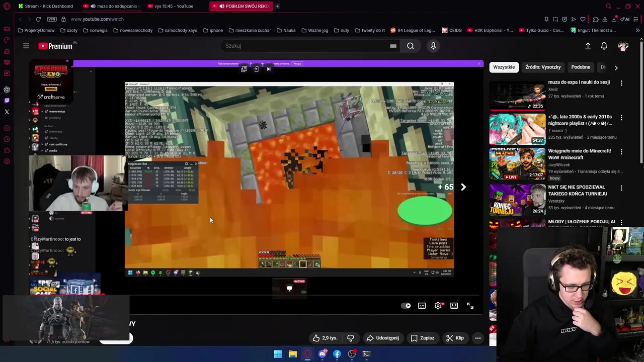Open the YouTube upload/create icon

point(588,46)
